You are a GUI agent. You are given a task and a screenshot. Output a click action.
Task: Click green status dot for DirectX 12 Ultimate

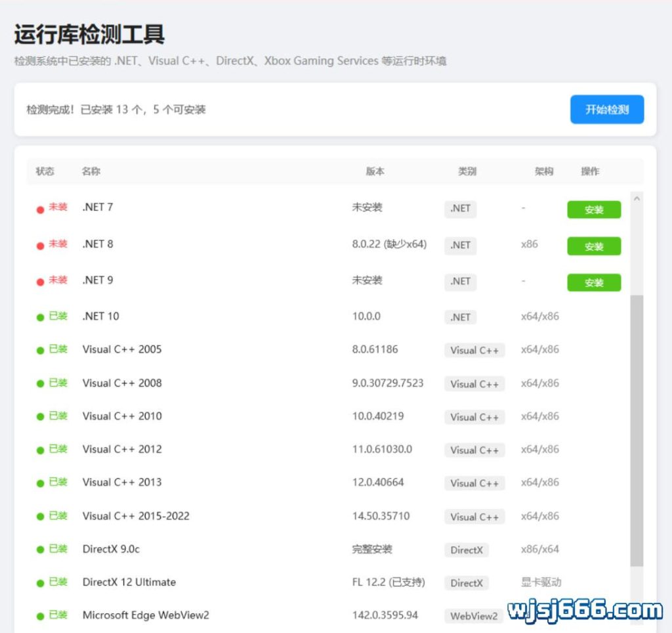[40, 583]
